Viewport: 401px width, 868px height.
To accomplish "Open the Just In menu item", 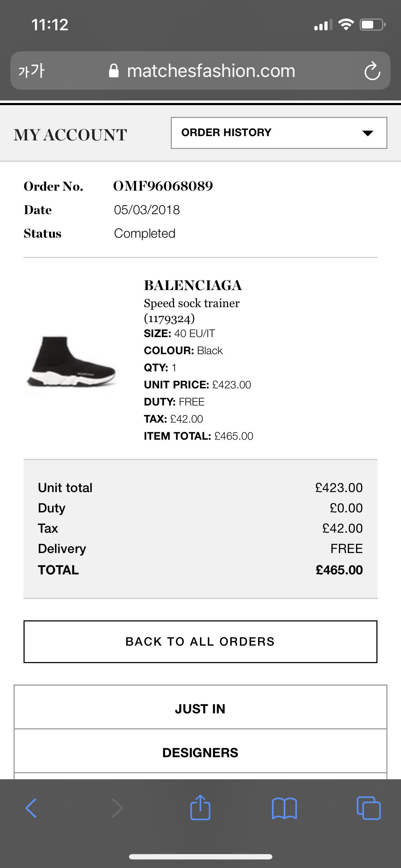I will tap(200, 709).
